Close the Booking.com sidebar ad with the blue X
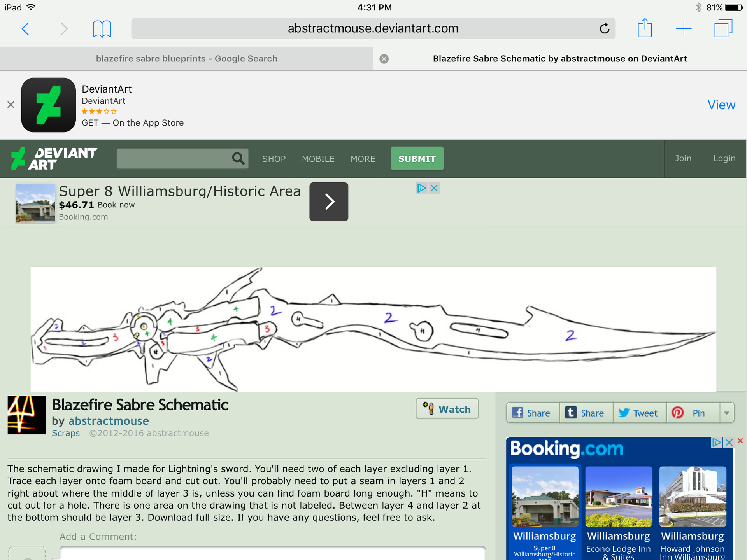This screenshot has height=560, width=747. [x=729, y=442]
